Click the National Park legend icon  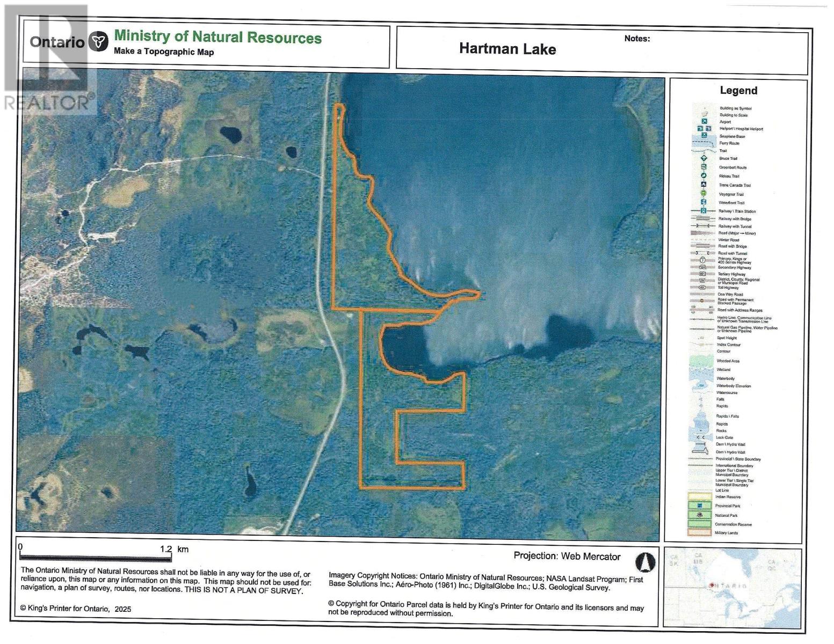[700, 515]
